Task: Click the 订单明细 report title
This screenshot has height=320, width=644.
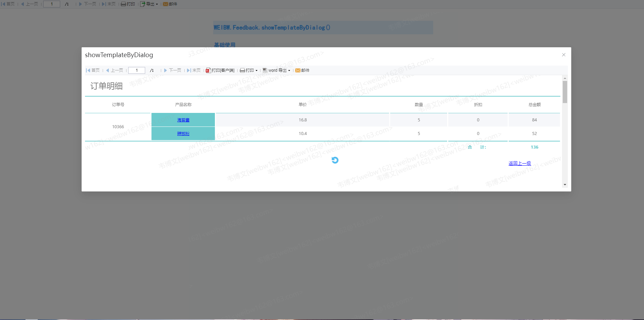Action: point(106,86)
